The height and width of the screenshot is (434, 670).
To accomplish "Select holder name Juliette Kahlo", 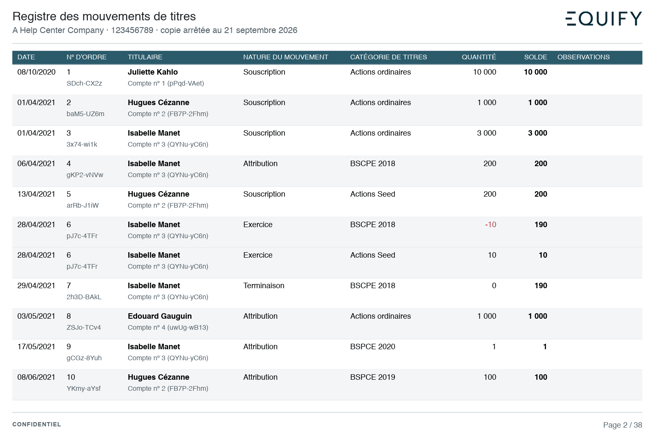I will [153, 72].
